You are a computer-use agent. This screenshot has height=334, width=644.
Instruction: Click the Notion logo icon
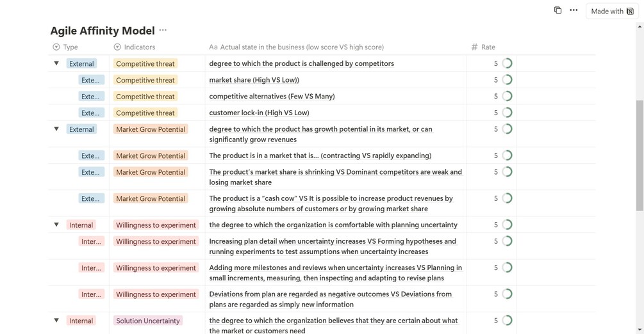click(x=630, y=12)
